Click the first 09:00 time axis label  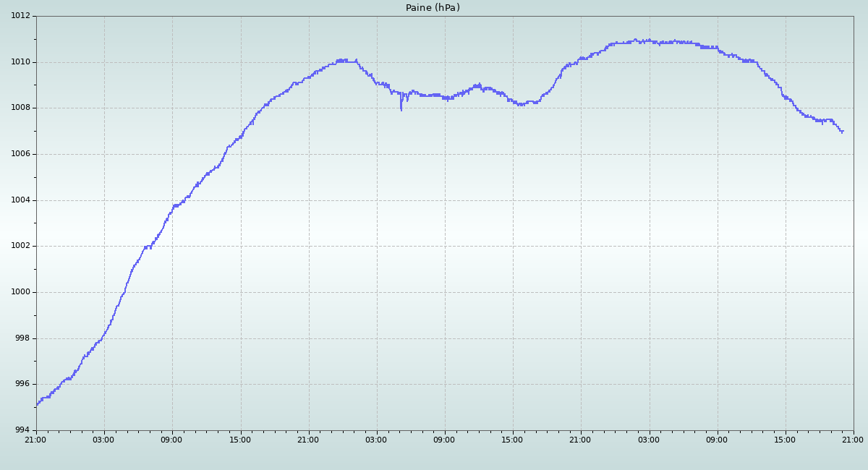pyautogui.click(x=171, y=440)
